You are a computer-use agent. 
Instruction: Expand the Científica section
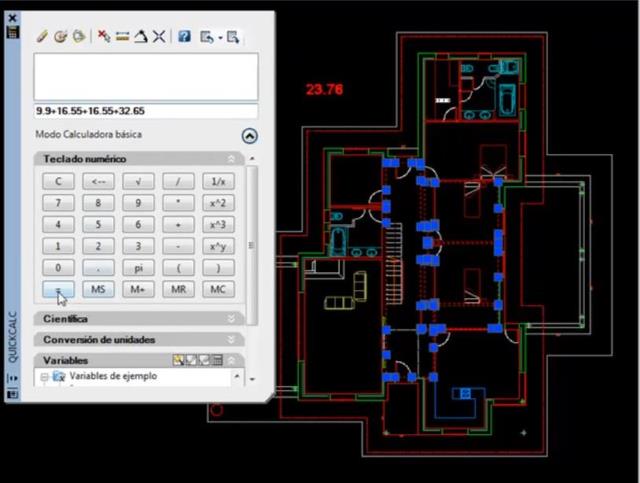coord(231,318)
